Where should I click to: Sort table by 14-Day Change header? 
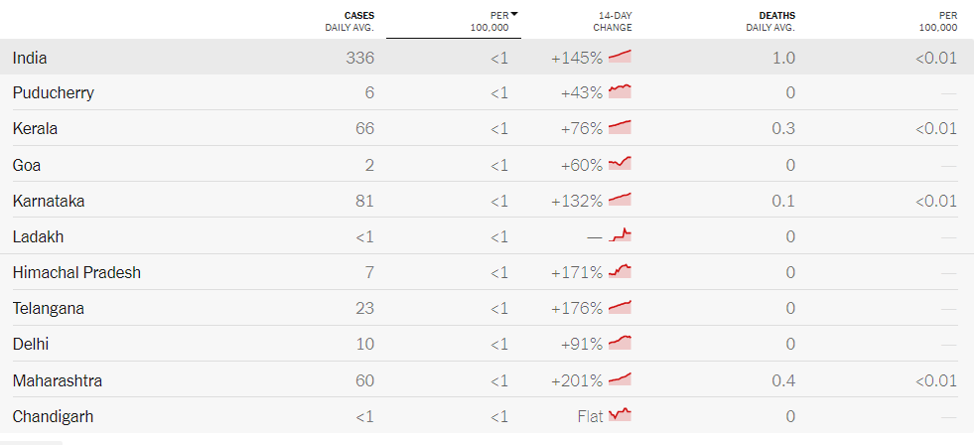click(x=614, y=21)
